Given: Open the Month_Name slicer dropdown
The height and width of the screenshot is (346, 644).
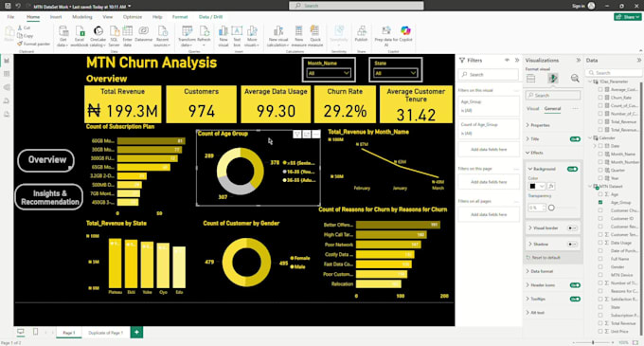Looking at the screenshot, I should [x=329, y=73].
